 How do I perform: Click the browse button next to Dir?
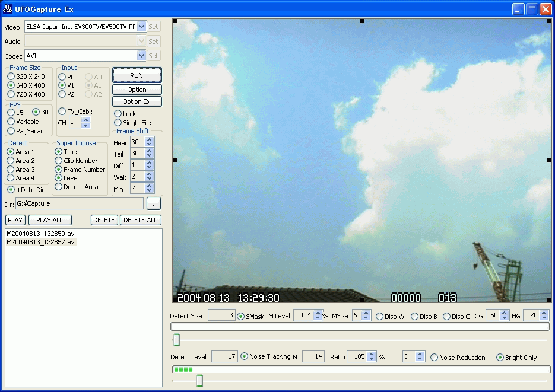153,203
